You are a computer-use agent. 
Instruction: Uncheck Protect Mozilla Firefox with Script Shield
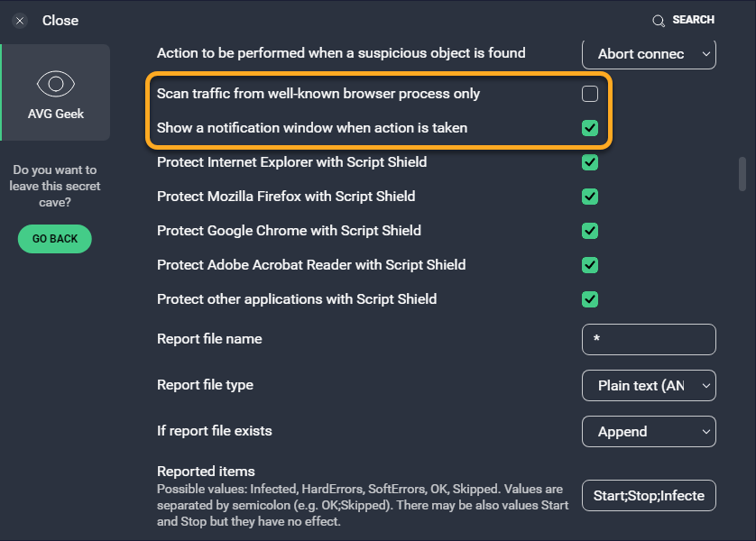(x=590, y=197)
